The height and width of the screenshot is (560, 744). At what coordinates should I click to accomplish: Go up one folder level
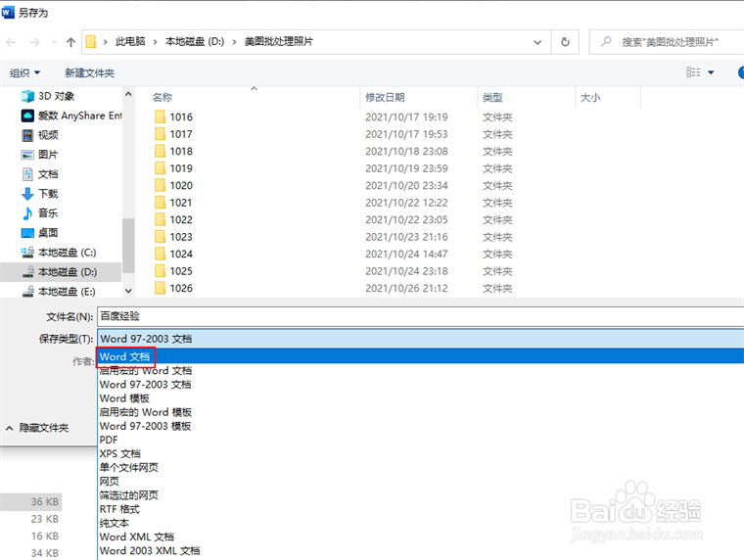70,42
